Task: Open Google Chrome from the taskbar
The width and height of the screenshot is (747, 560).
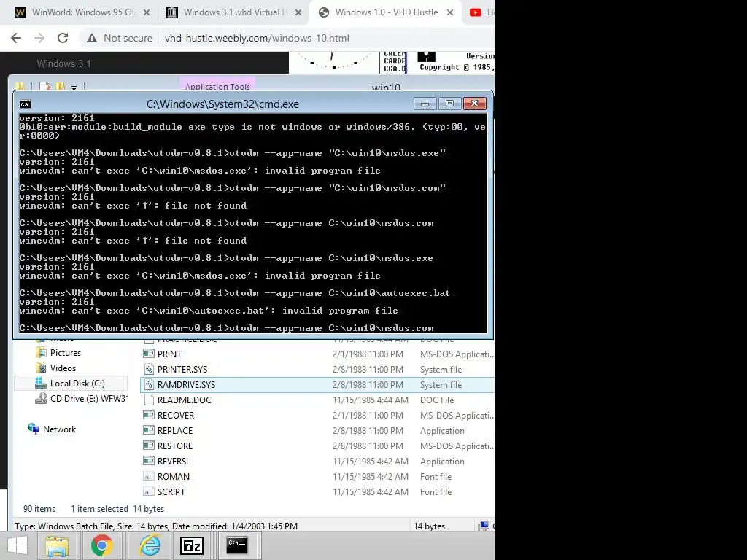Action: click(102, 545)
